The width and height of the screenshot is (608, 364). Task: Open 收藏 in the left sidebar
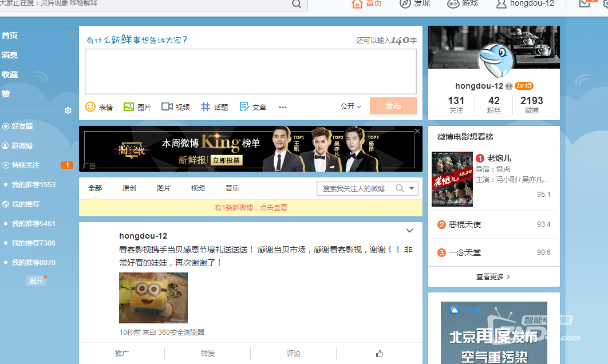[x=10, y=74]
